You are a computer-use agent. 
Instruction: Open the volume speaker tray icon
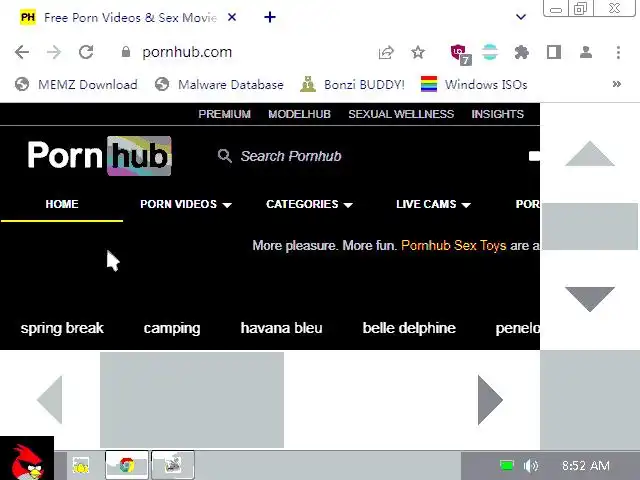531,465
